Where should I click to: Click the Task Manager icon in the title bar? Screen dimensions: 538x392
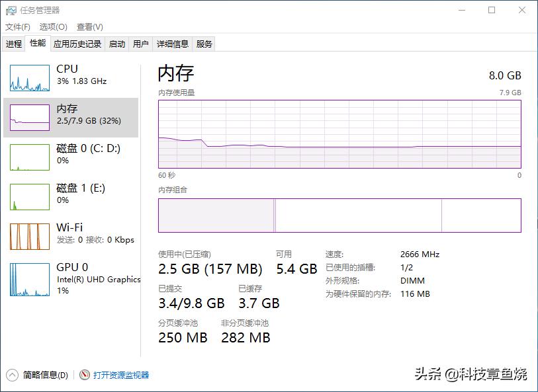12,10
